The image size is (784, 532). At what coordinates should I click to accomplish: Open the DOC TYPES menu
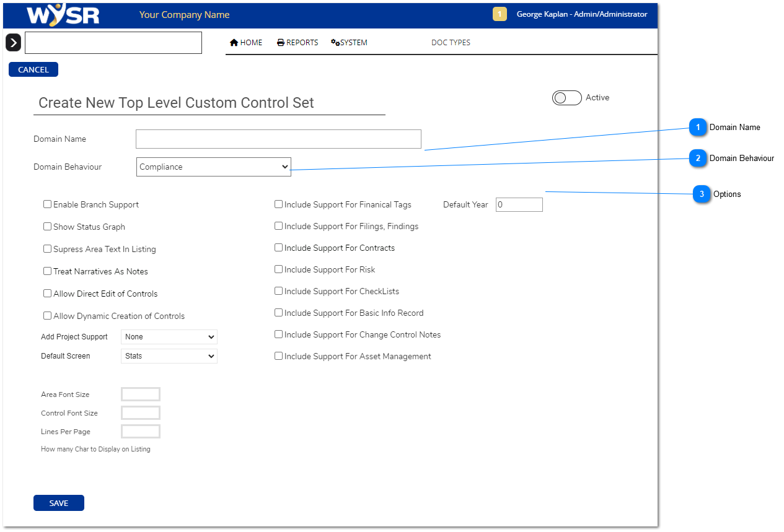click(451, 43)
